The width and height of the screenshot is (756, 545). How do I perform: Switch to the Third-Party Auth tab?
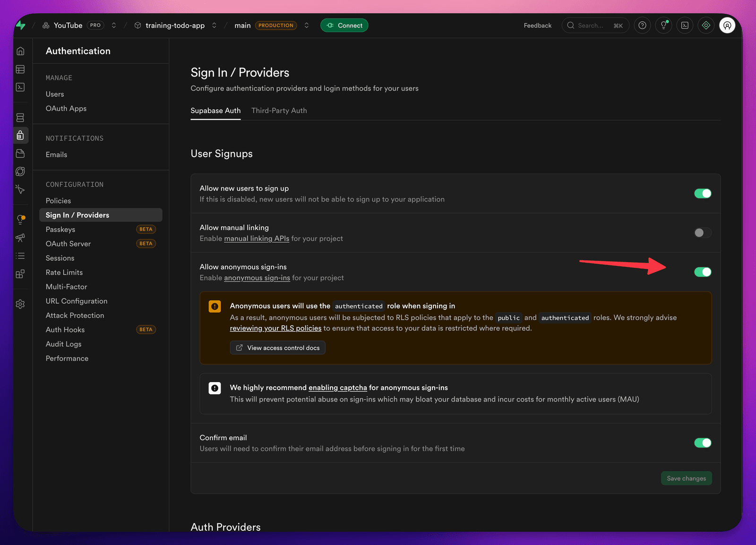point(279,111)
